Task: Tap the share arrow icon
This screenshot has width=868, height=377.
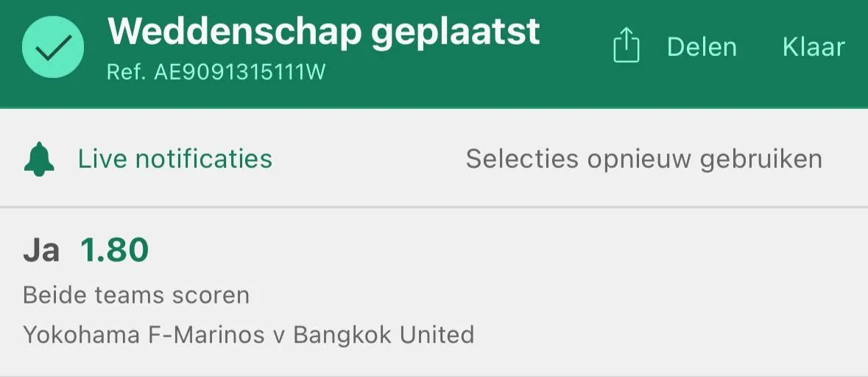Action: [x=626, y=46]
